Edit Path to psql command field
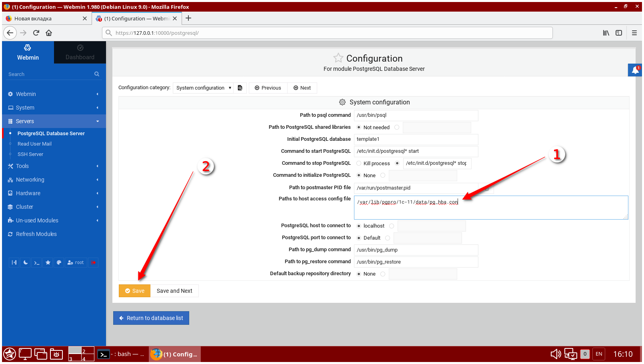This screenshot has width=644, height=364. [416, 115]
